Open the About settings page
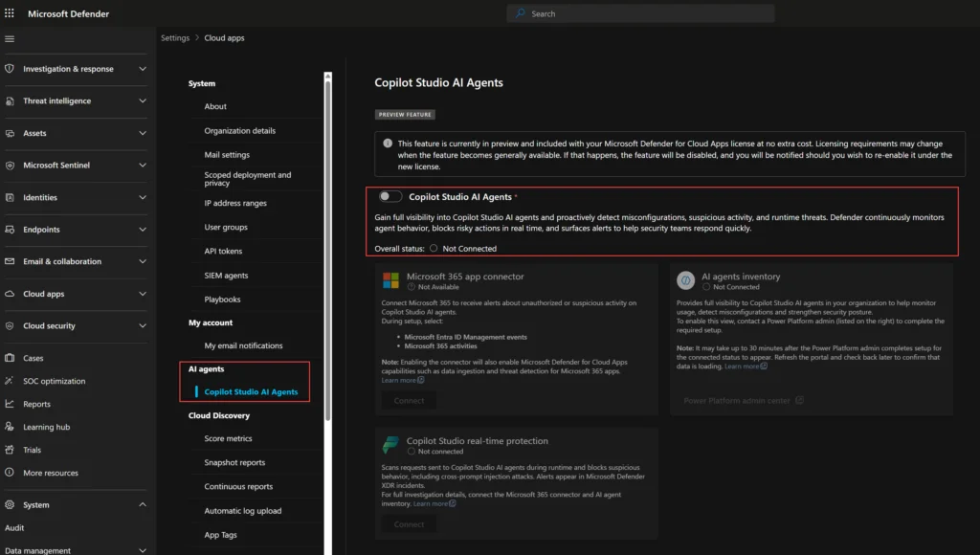980x555 pixels. (215, 106)
